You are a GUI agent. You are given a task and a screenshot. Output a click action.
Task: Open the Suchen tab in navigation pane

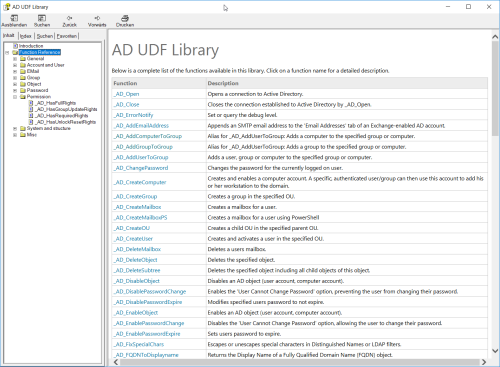coord(45,36)
